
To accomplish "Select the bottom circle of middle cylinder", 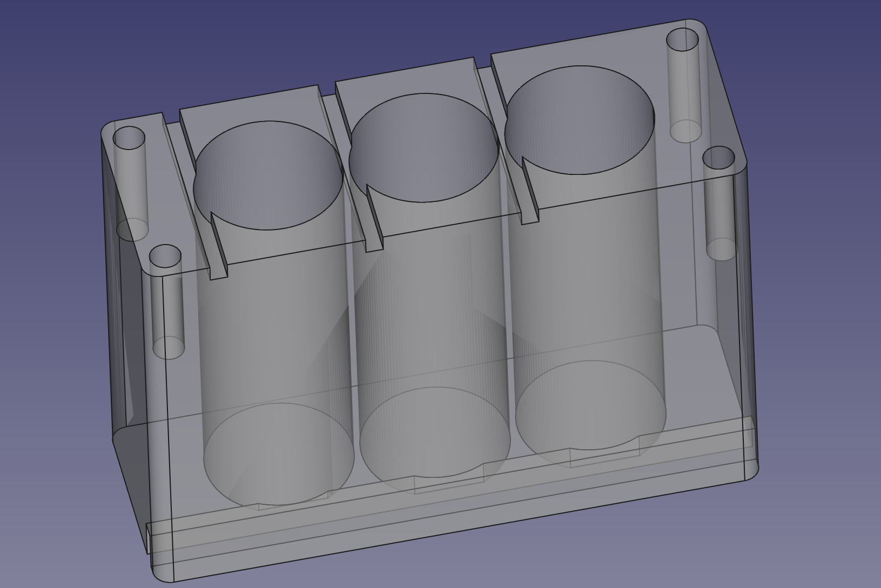I will click(435, 432).
